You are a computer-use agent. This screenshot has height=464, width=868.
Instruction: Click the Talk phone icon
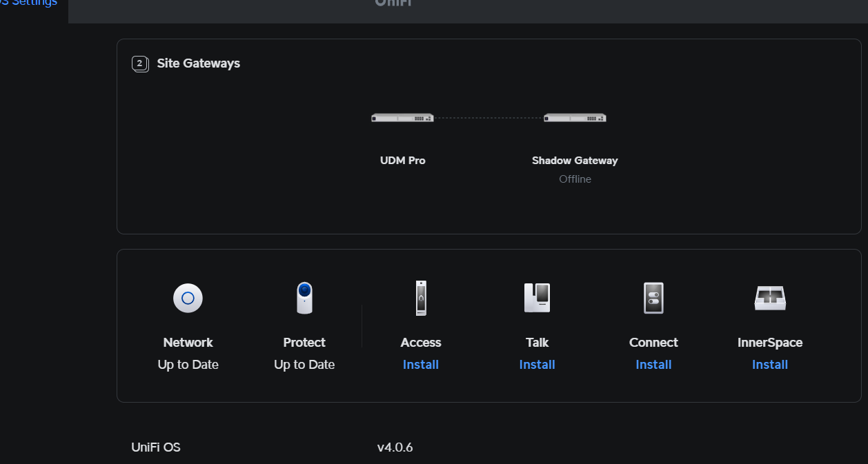[x=537, y=299]
